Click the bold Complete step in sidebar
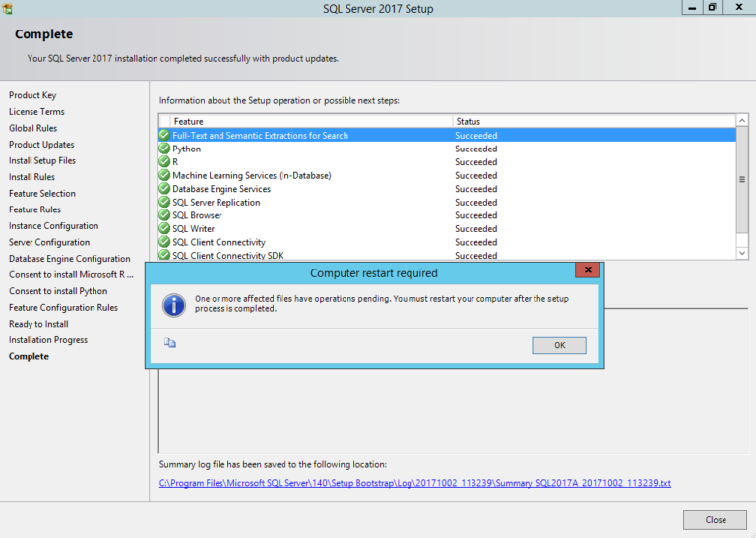Screen dimensions: 756x538 [x=29, y=356]
